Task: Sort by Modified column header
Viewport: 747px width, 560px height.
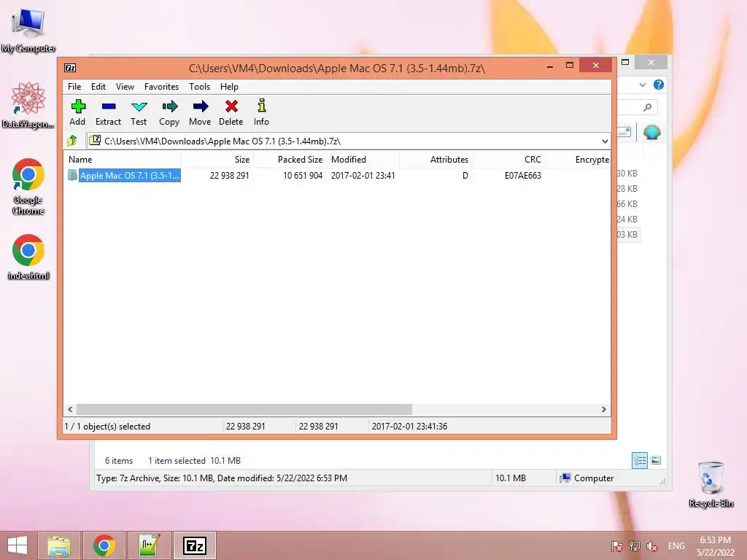Action: (363, 160)
